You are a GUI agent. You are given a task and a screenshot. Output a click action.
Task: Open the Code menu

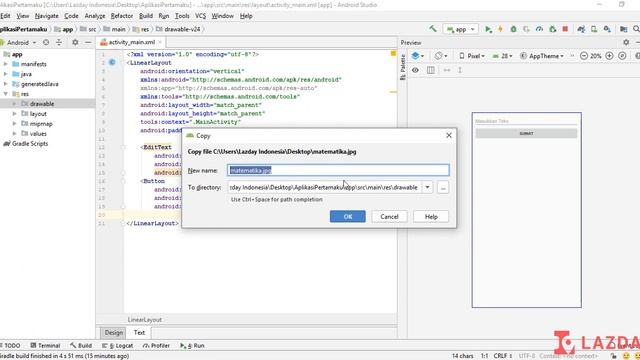pyautogui.click(x=71, y=16)
